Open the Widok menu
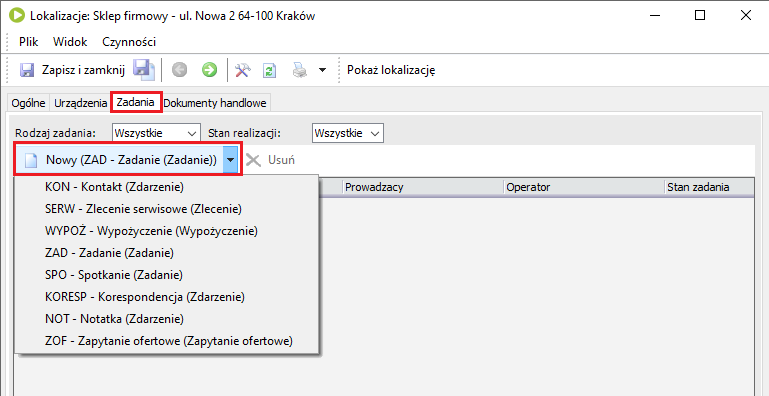Screen dimensions: 769x396 [70, 42]
